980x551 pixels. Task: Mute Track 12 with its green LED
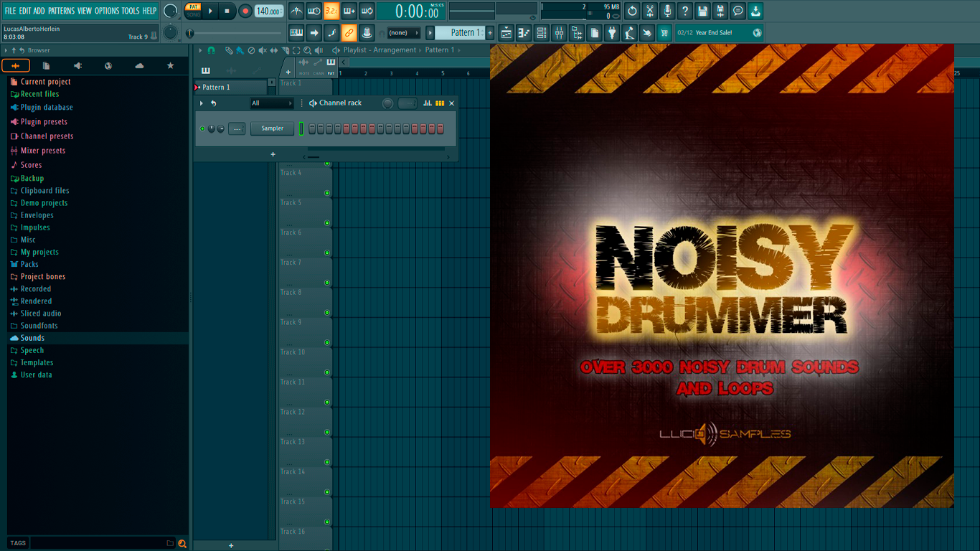point(327,432)
